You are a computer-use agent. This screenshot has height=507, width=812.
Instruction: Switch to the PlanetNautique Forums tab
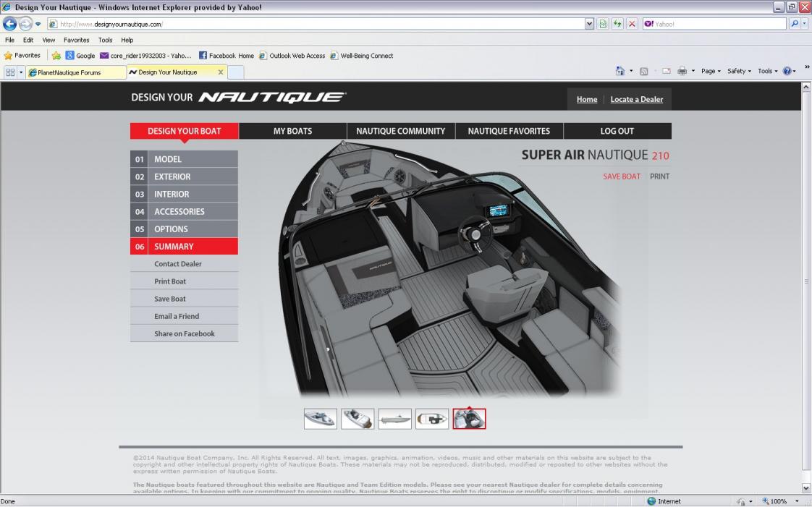pyautogui.click(x=76, y=72)
